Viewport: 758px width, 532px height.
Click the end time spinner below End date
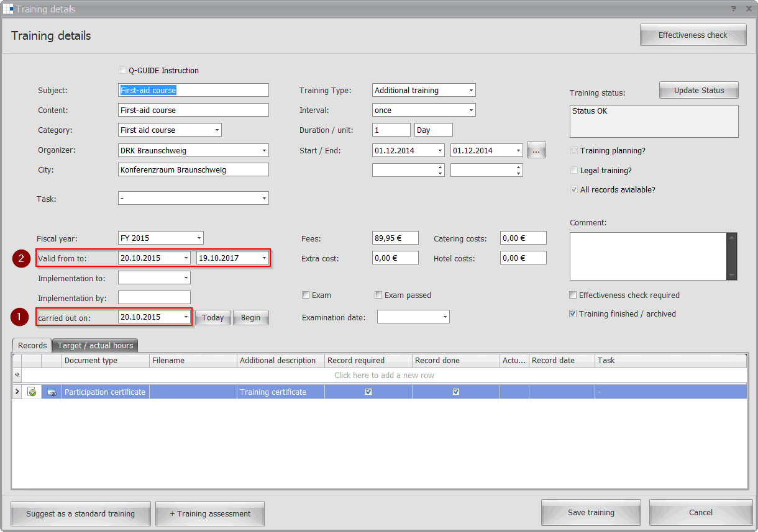point(518,170)
